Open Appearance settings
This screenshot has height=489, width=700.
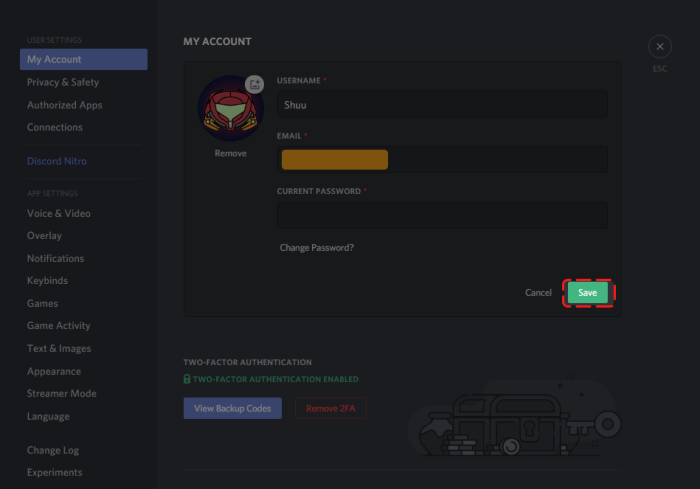pos(54,372)
